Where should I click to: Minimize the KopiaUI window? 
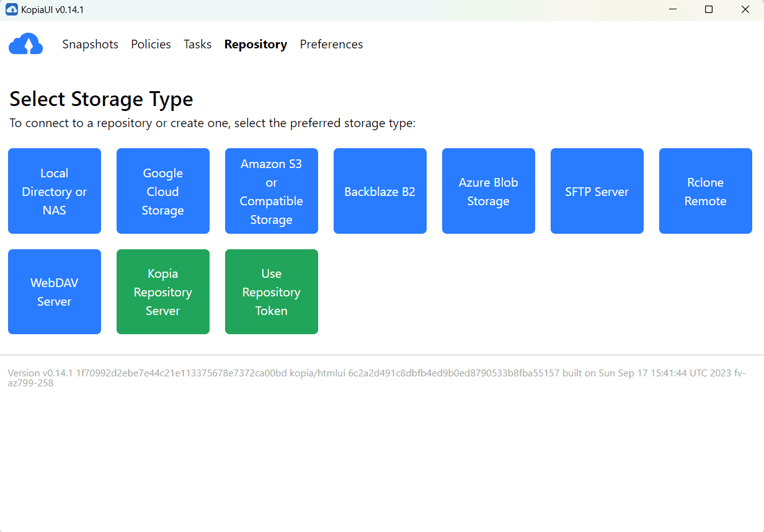(x=672, y=10)
